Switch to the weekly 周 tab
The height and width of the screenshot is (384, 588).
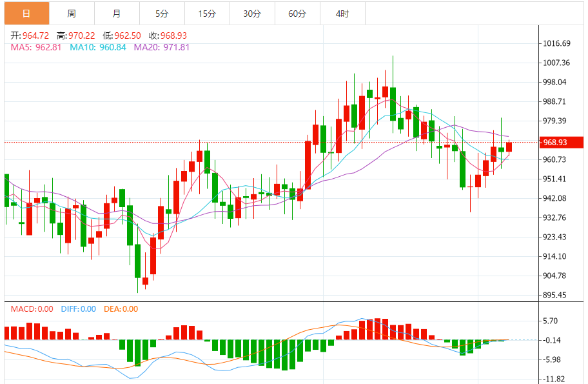72,14
